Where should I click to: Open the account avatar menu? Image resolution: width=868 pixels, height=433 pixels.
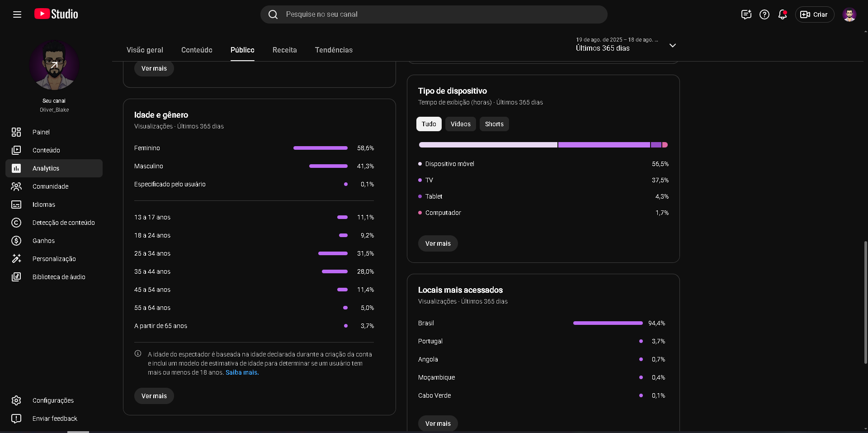pos(849,14)
